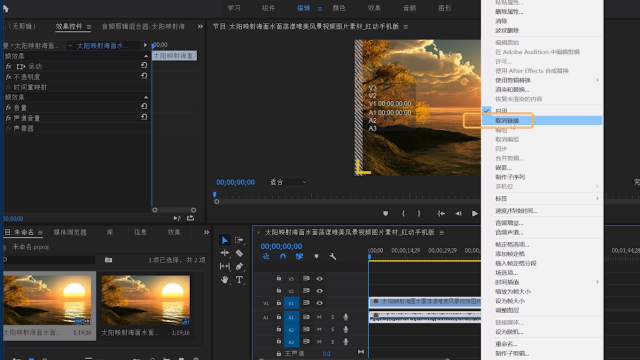
Task: Step back one frame in Program monitor
Action: tap(458, 213)
